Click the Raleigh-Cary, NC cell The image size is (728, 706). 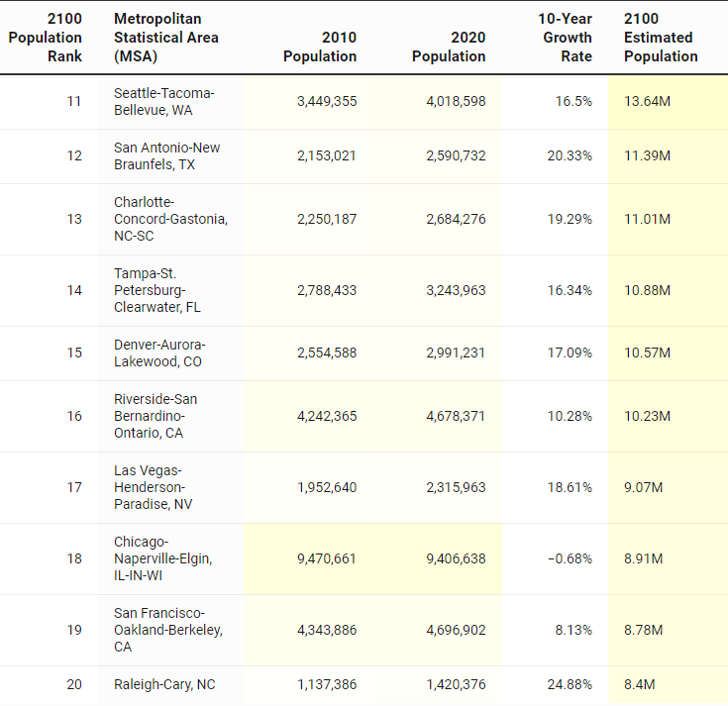click(164, 684)
